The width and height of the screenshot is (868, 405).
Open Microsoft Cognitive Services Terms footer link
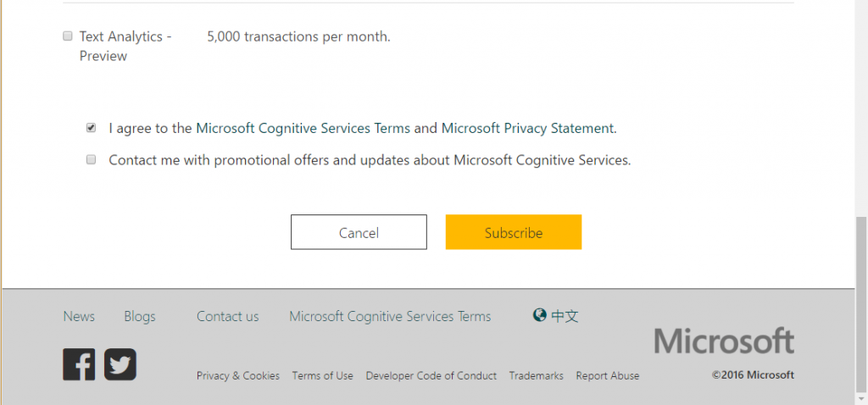[390, 316]
